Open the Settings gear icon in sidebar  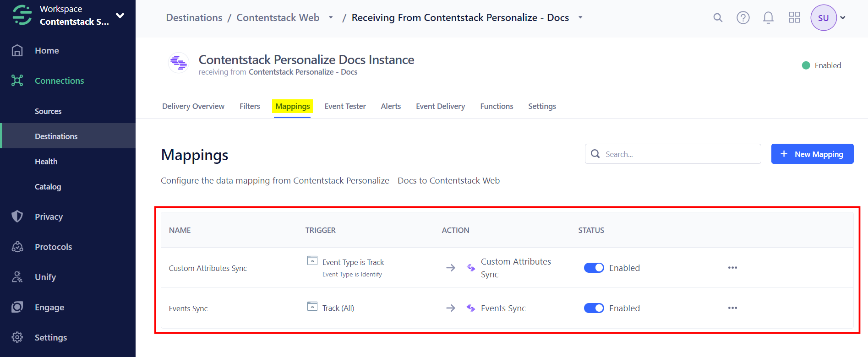(17, 337)
